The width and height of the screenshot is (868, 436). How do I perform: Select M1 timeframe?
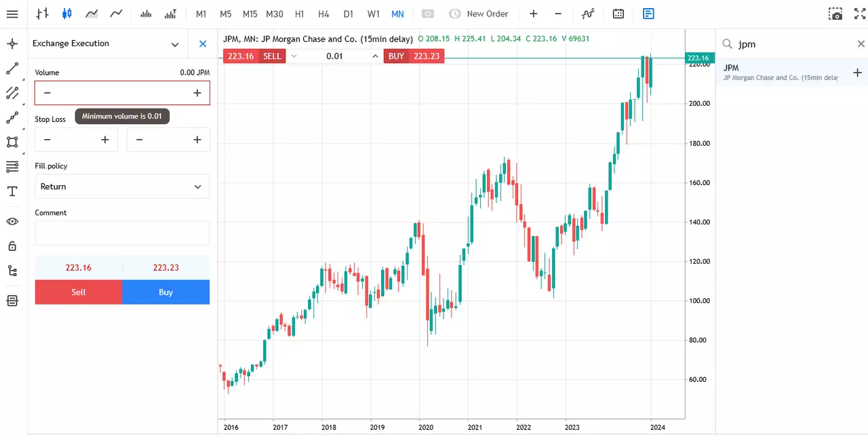(201, 14)
